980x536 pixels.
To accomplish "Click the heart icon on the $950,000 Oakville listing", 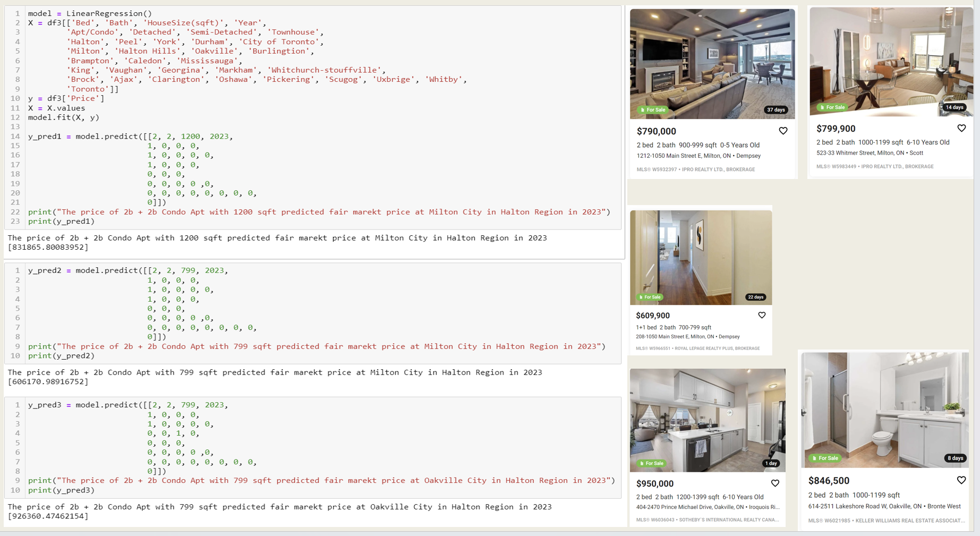I will coord(775,483).
